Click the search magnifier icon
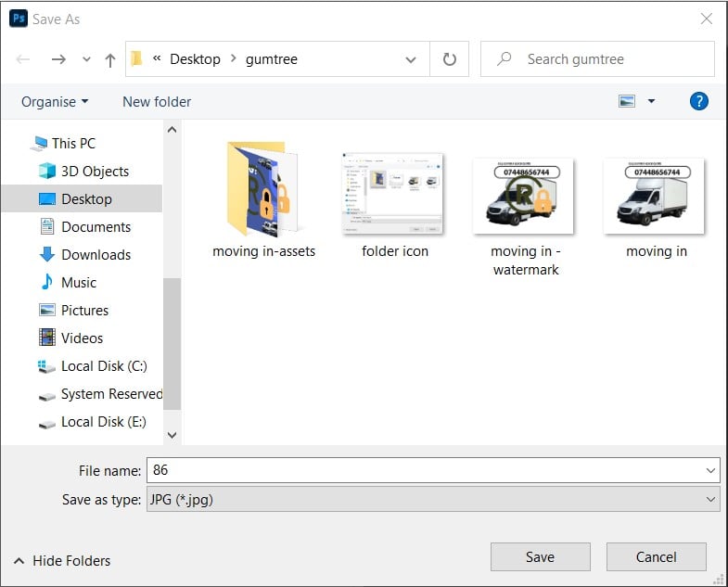Screen dimensions: 728x587 coord(504,59)
